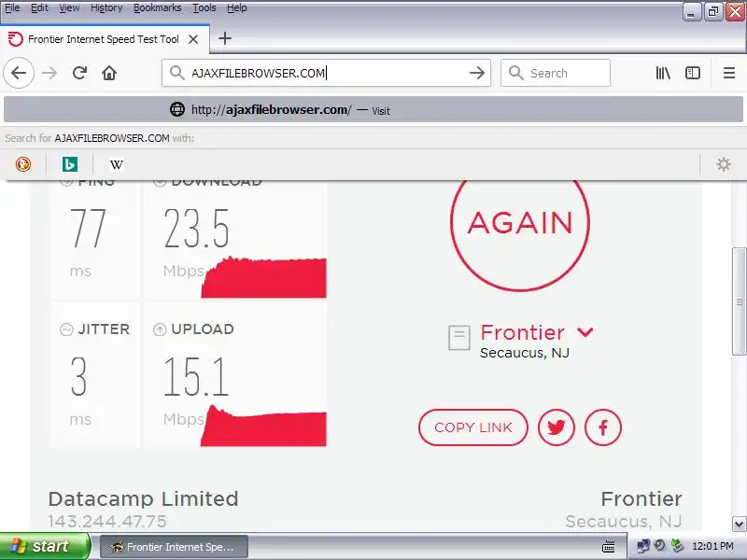Click the Go arrow in address bar
Viewport: 747px width, 560px height.
point(476,73)
